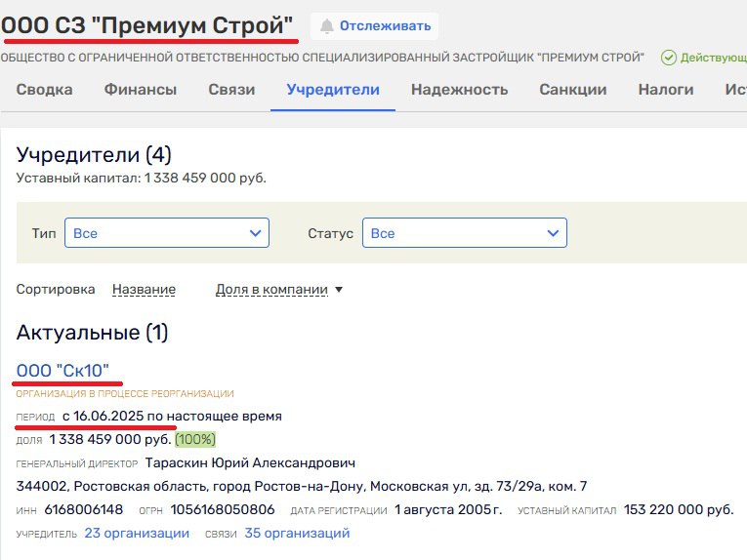Open the Налоги tab
The width and height of the screenshot is (747, 560).
point(665,90)
